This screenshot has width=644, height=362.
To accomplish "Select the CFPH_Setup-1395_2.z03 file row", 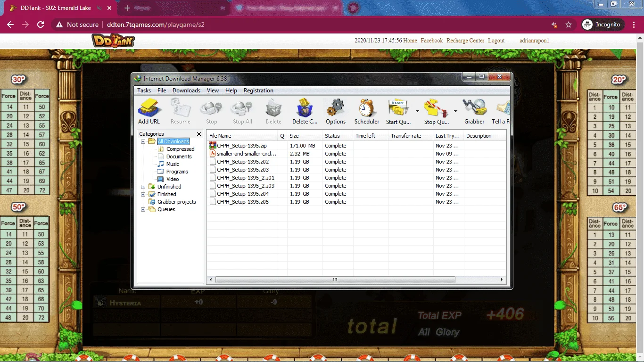I will (x=356, y=186).
